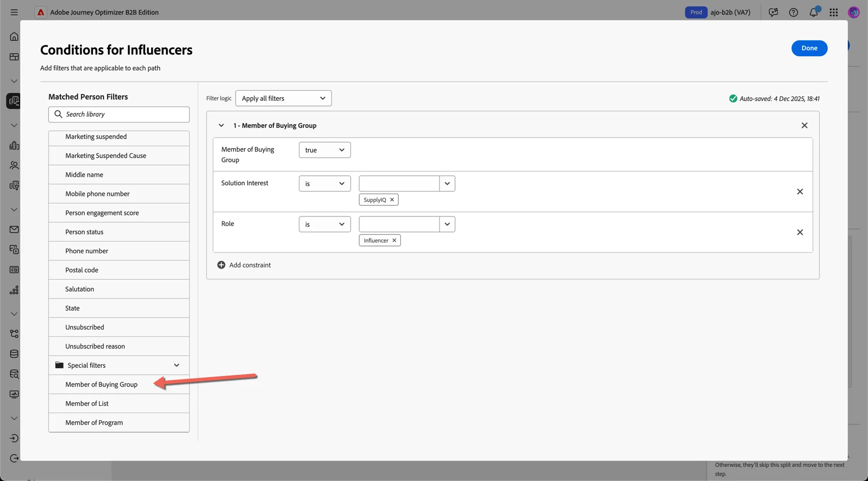Open the Role value dropdown arrow

447,224
